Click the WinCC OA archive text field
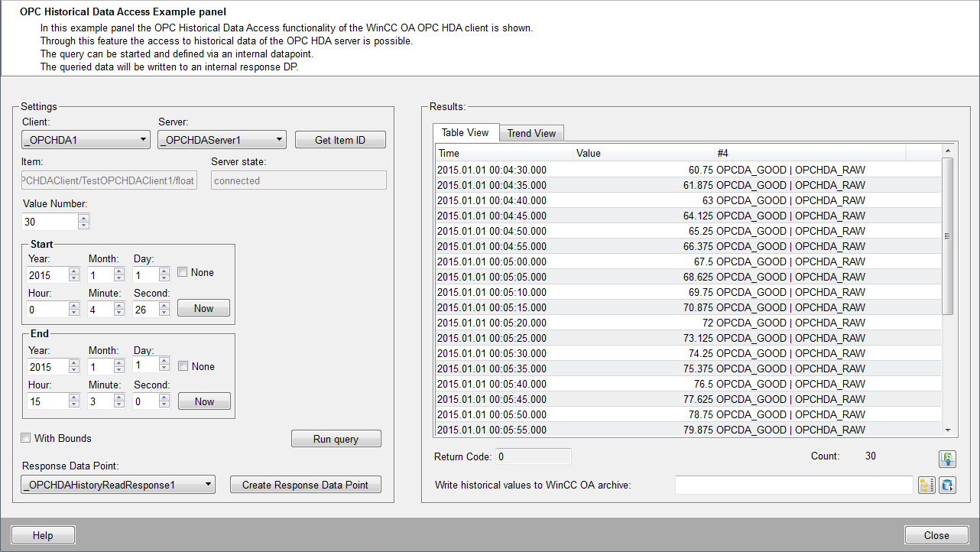 pos(794,485)
